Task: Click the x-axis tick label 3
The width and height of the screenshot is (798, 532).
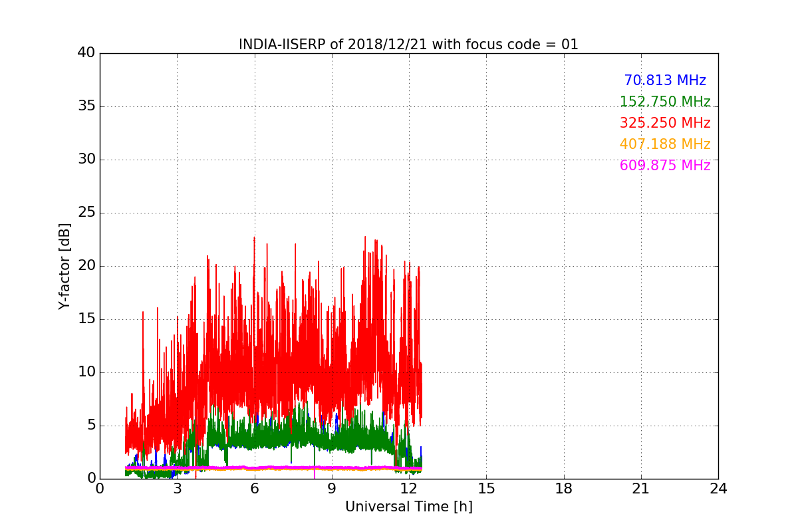Action: [177, 488]
